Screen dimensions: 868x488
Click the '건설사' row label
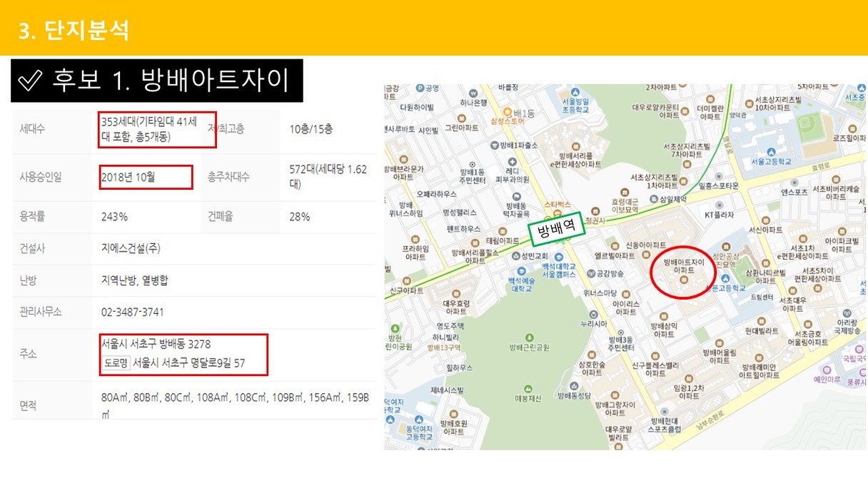[33, 249]
